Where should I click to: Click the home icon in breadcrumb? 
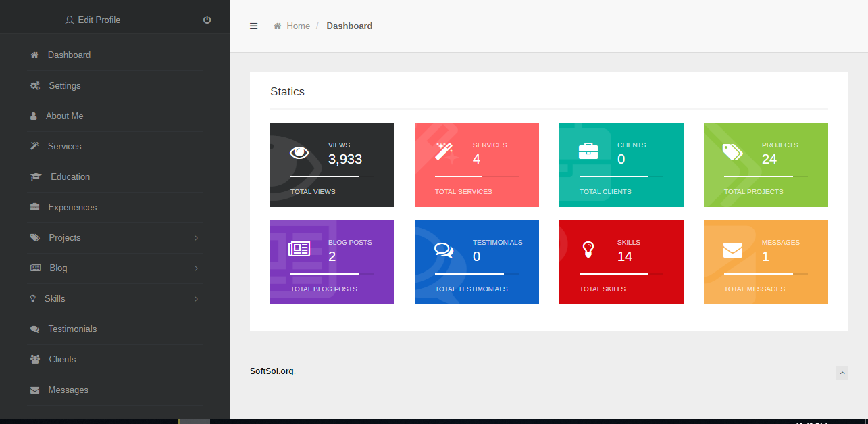pyautogui.click(x=277, y=26)
